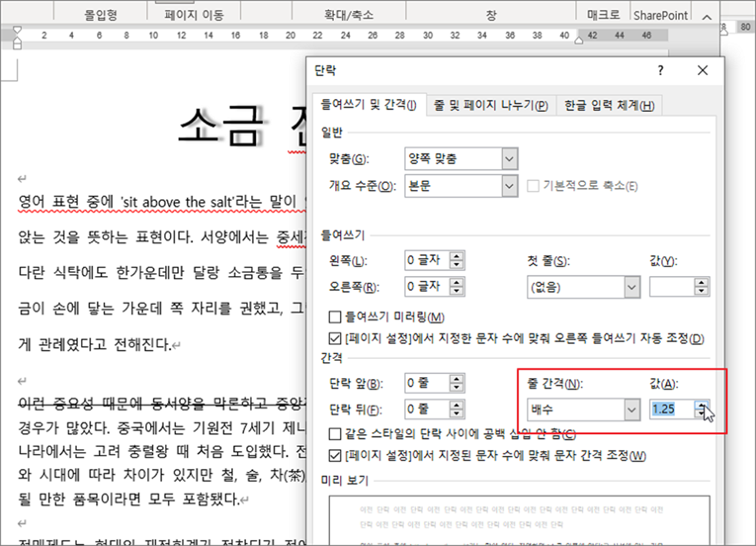Click the paragraph preview box
756x546 pixels.
click(520, 520)
